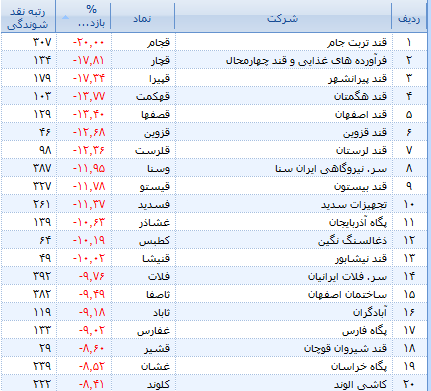Image resolution: width=431 pixels, height=391 pixels.
Task: Select company کاشی الوند
Action: coord(360,384)
